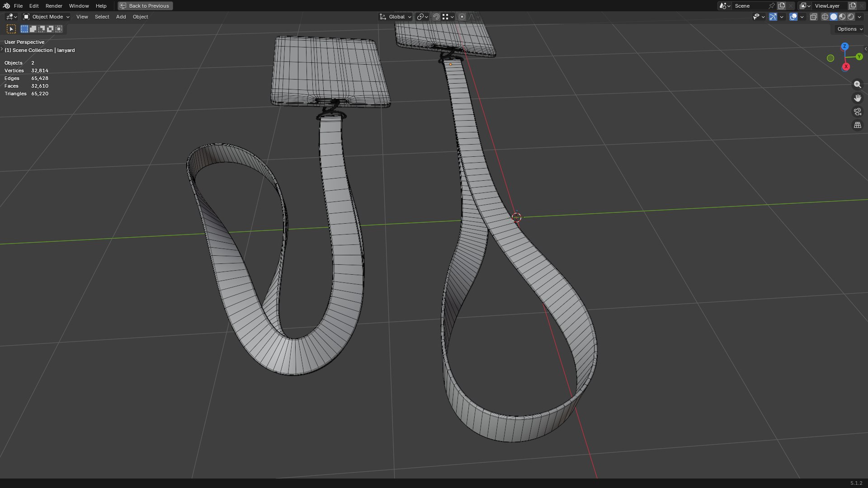
Task: Choose the Invert Selection mode icon
Action: point(50,29)
